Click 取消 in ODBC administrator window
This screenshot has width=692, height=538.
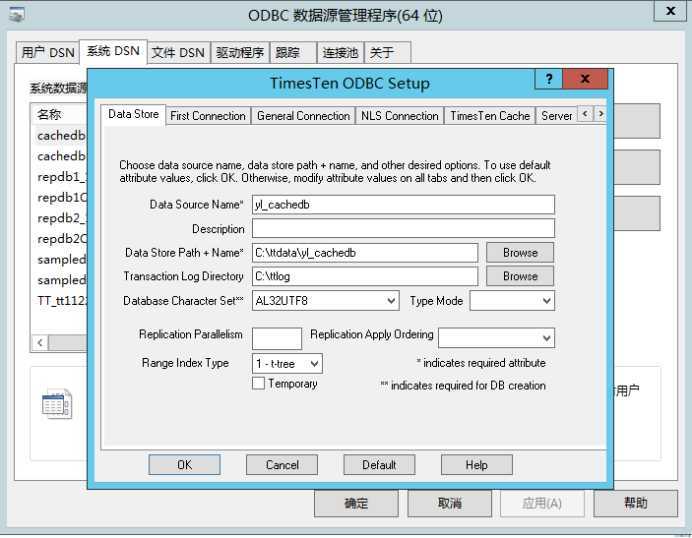pos(450,503)
